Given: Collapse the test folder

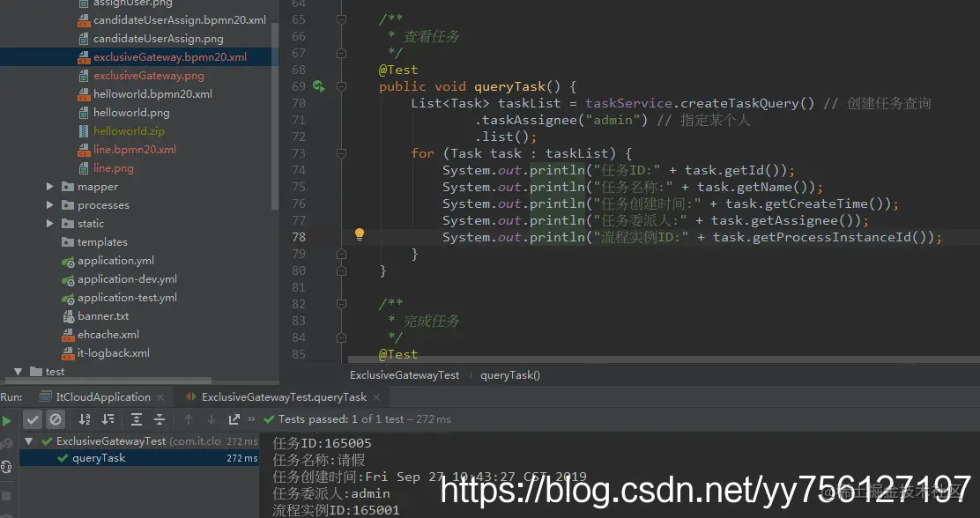Looking at the screenshot, I should (18, 371).
